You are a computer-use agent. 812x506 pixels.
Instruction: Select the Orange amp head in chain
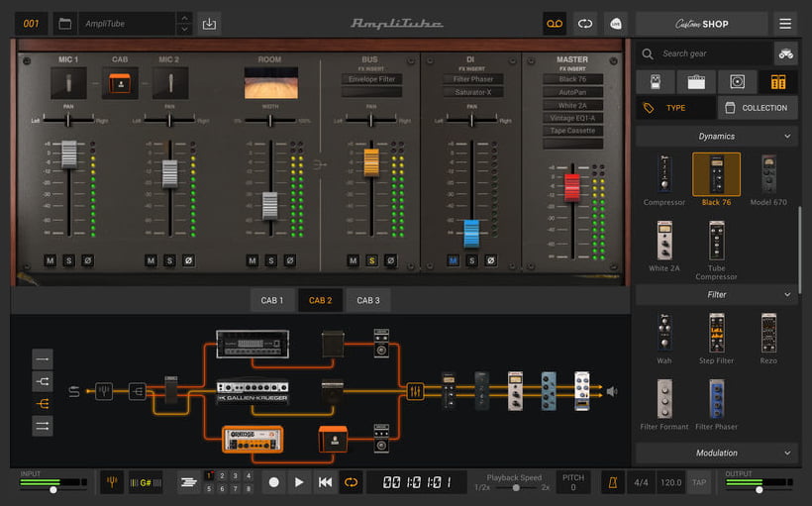click(x=253, y=440)
